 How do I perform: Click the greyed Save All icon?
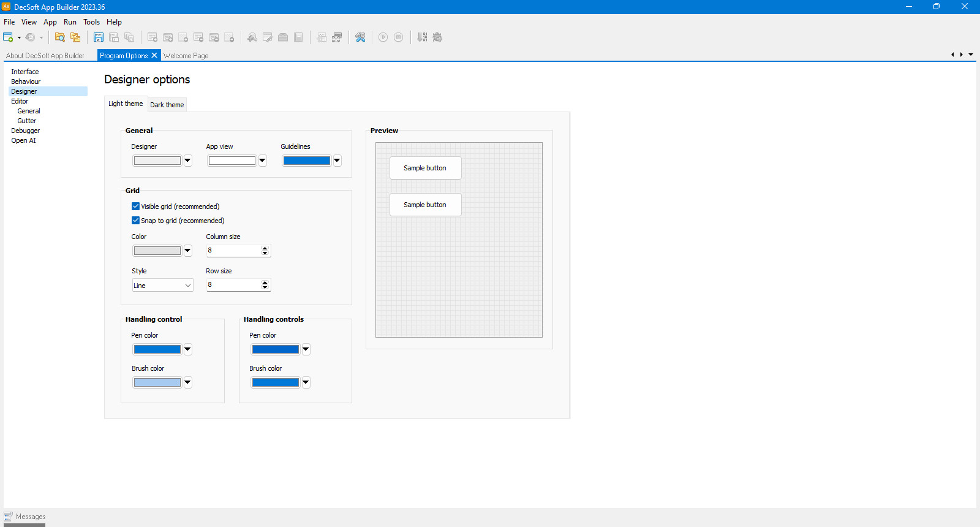(129, 37)
